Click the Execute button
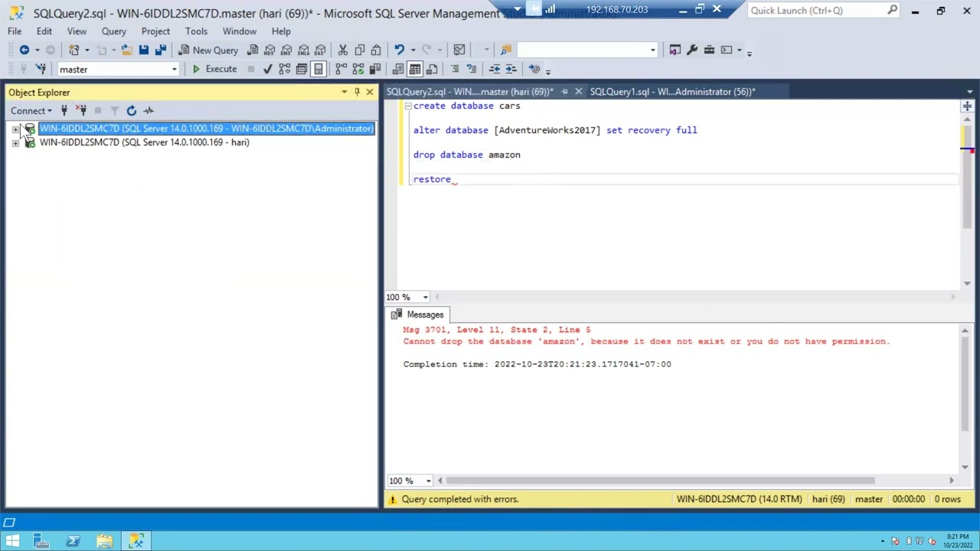This screenshot has height=551, width=980. click(214, 69)
